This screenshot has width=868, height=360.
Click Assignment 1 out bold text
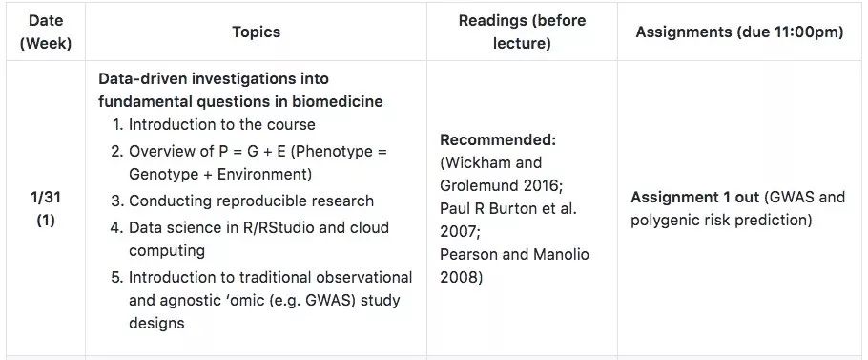(695, 197)
